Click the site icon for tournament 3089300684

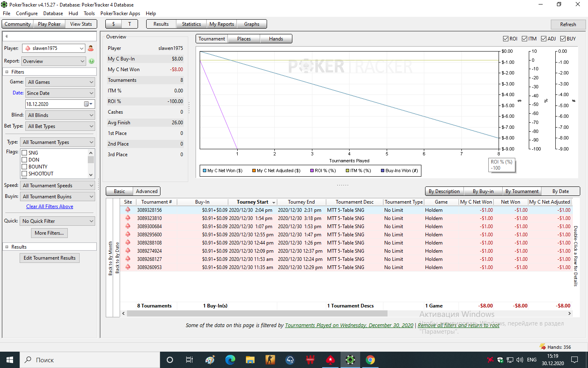coord(128,226)
